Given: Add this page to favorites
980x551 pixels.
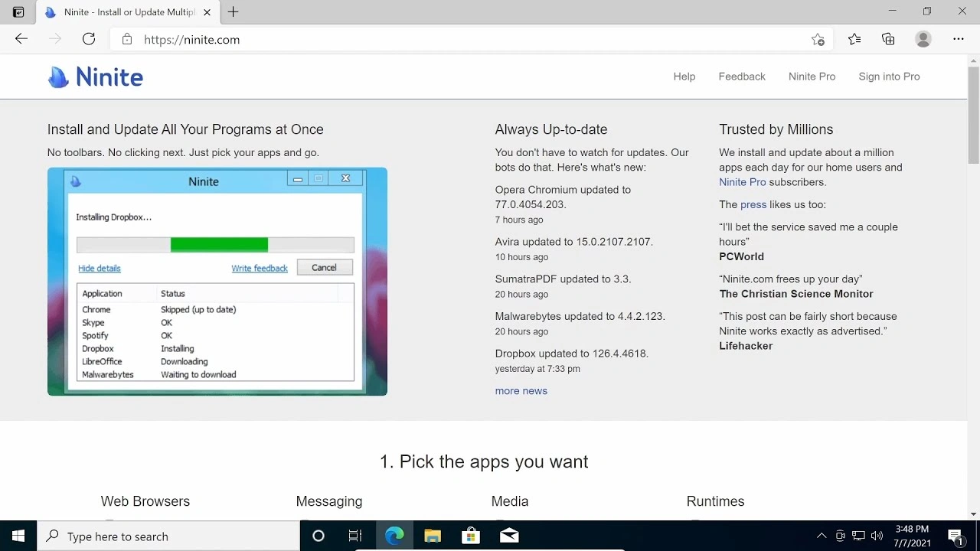Looking at the screenshot, I should coord(818,39).
